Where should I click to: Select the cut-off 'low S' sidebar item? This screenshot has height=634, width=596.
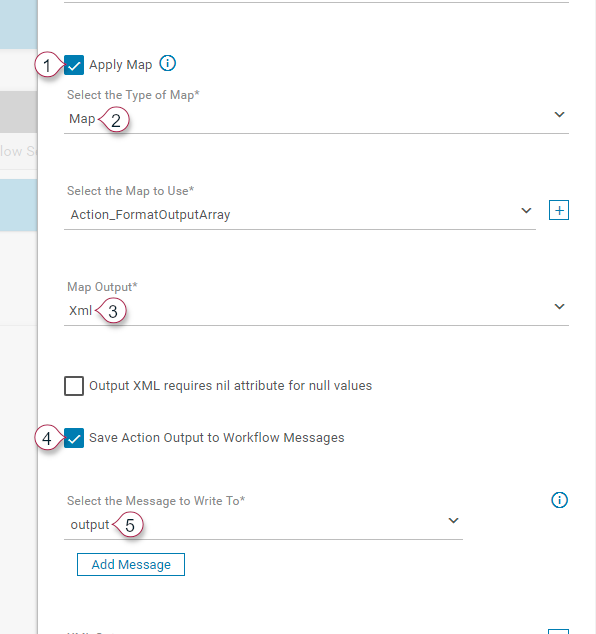[x=19, y=151]
